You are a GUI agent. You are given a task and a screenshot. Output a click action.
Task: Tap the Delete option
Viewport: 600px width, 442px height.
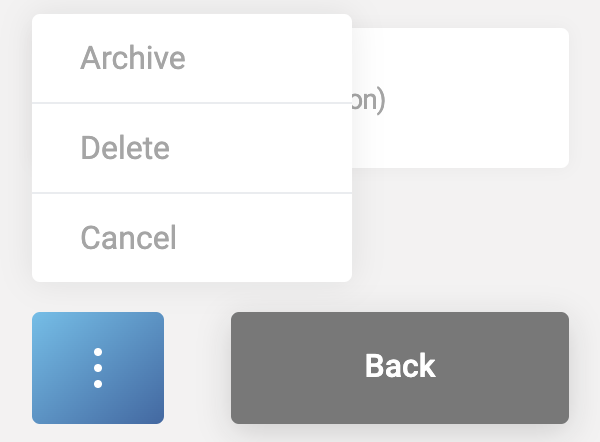click(x=125, y=148)
